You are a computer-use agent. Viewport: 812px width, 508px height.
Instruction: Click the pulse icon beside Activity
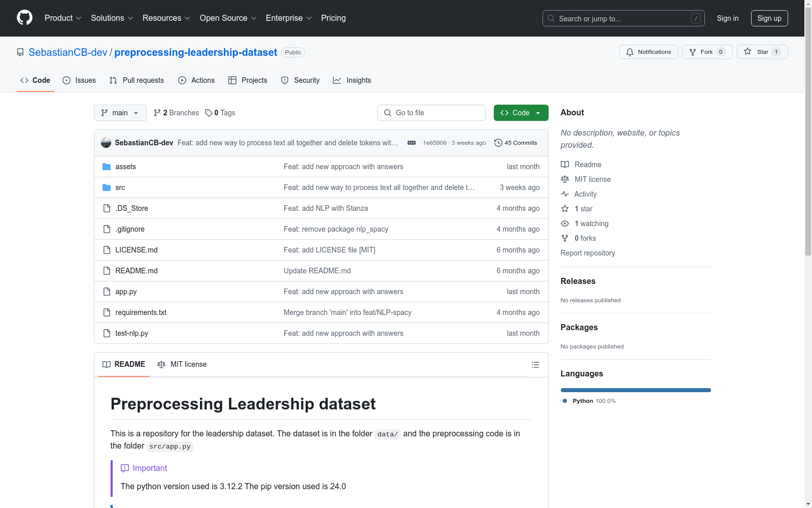click(565, 194)
